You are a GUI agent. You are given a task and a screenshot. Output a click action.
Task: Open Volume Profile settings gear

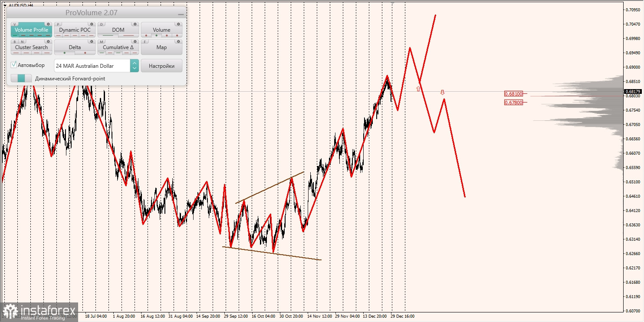(48, 24)
